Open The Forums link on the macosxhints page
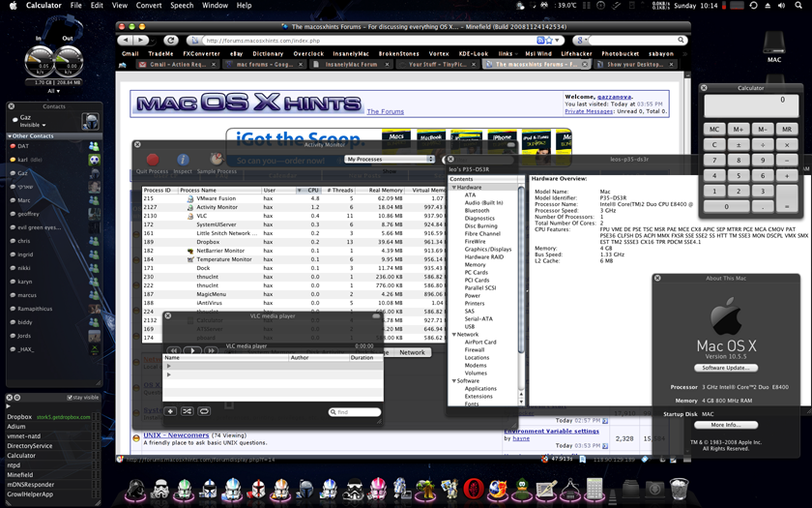This screenshot has height=508, width=812. point(386,111)
